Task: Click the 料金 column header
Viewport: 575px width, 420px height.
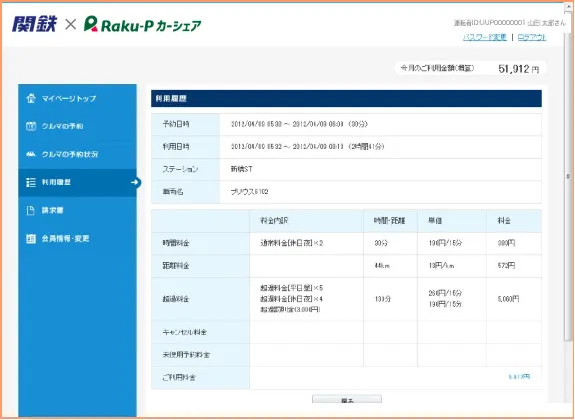Action: (x=504, y=220)
